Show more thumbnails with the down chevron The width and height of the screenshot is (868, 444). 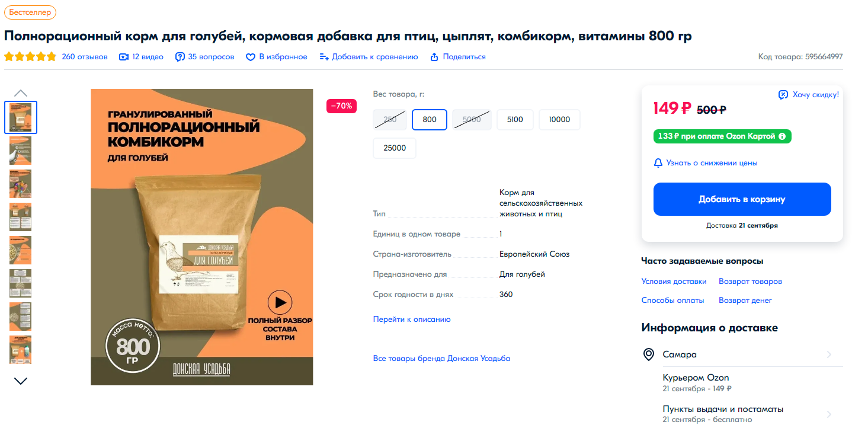[21, 381]
